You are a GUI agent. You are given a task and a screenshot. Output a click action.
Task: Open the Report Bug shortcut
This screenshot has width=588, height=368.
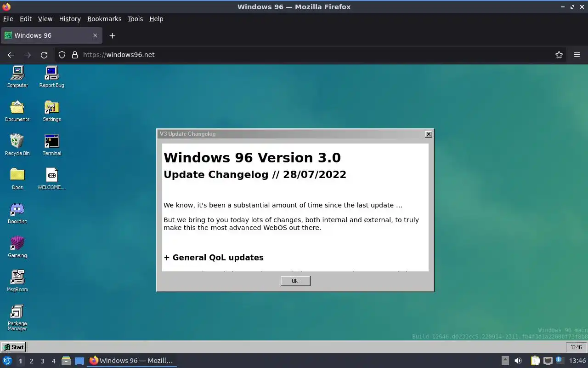pos(51,77)
